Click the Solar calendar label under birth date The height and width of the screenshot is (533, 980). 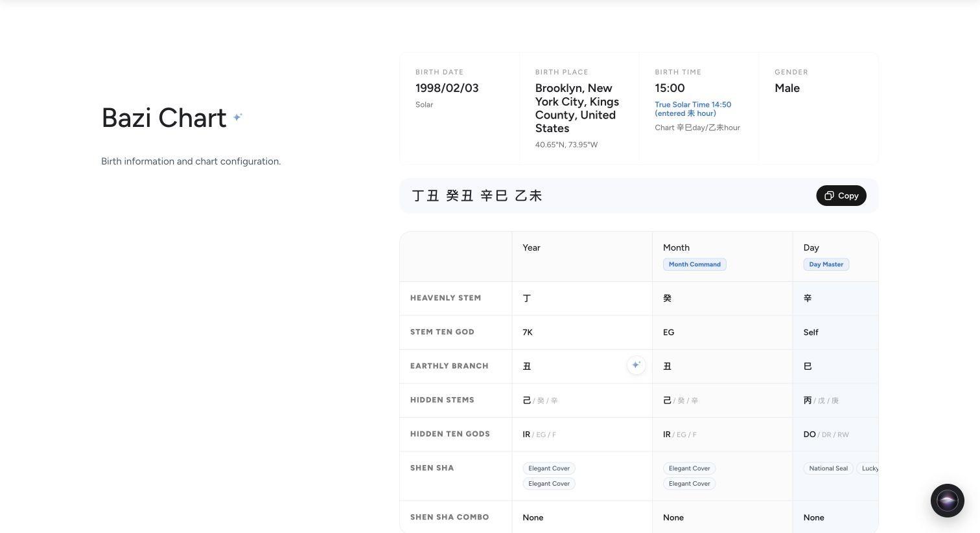424,104
